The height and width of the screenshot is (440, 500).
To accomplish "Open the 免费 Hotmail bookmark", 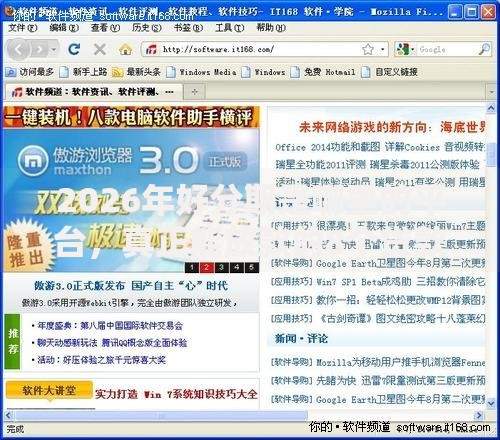I will click(323, 72).
